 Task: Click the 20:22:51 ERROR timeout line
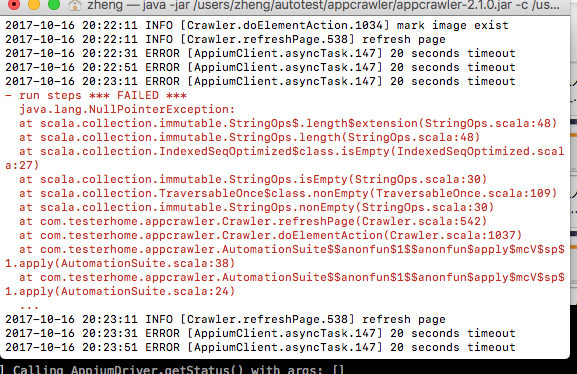260,67
